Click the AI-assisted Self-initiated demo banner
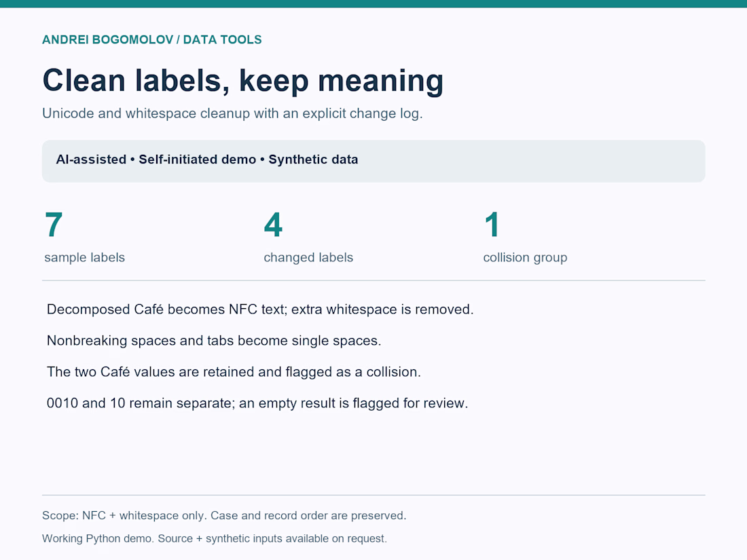 point(373,161)
